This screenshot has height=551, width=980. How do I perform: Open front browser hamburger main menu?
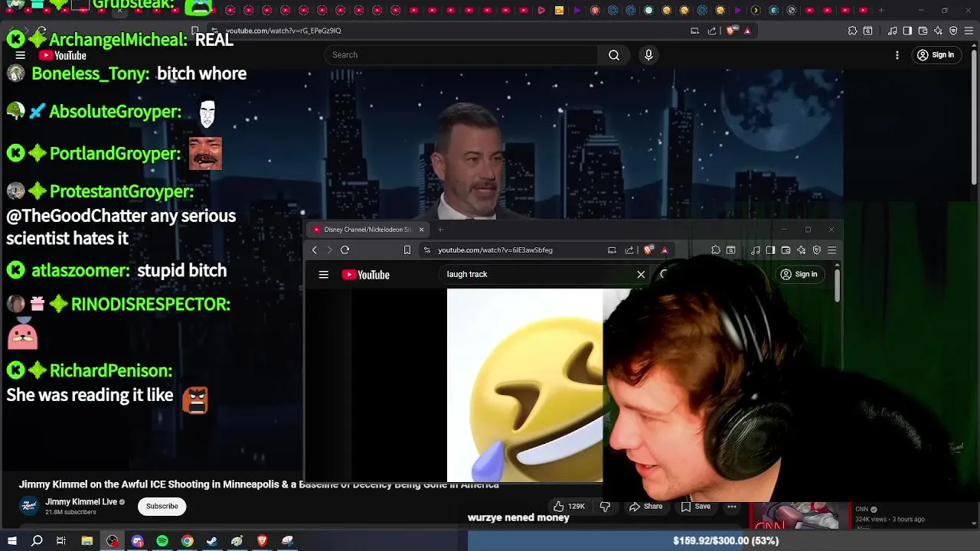click(831, 250)
